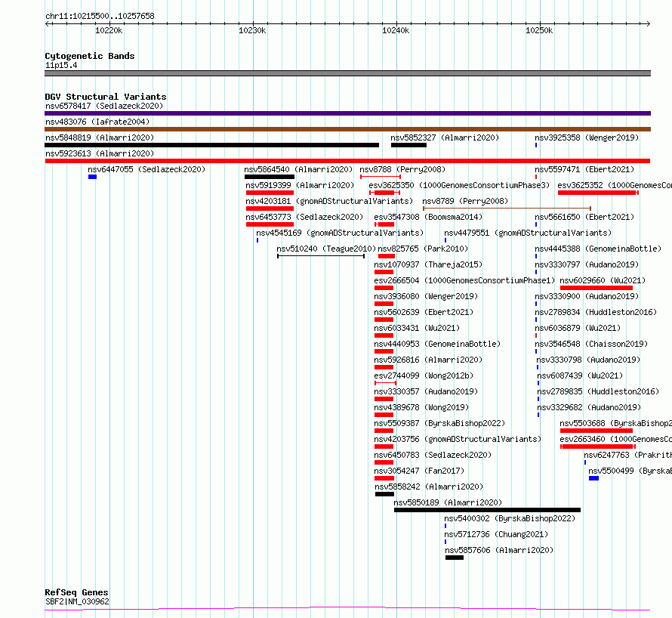Viewport: 672px width, 618px height.
Task: Select the nsv5919399 (Almarri2020) label
Action: coord(300,185)
